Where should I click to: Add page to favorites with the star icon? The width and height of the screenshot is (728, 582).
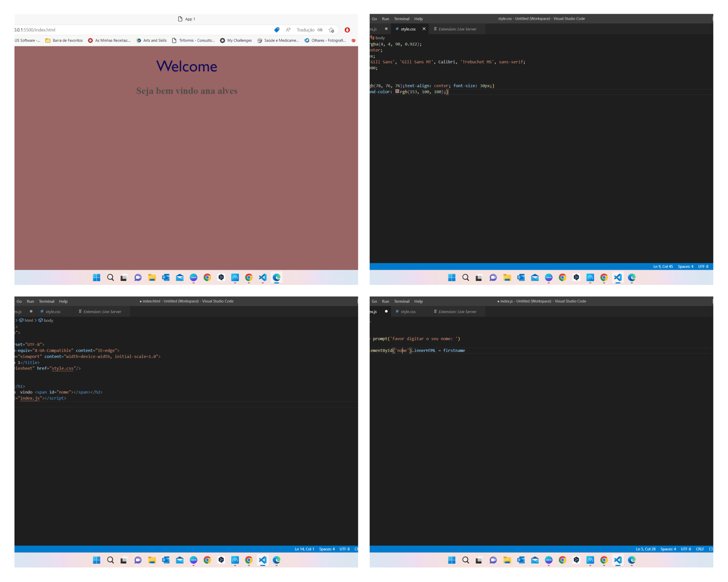coord(332,30)
